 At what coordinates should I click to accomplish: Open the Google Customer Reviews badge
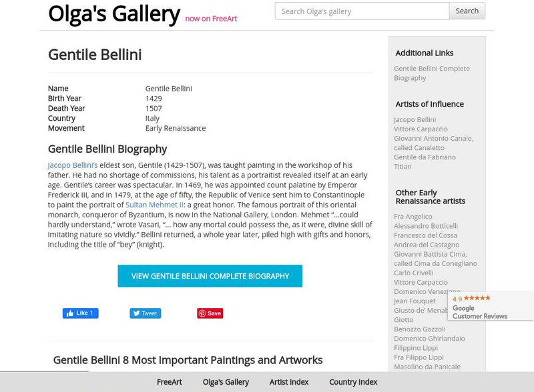click(x=491, y=307)
